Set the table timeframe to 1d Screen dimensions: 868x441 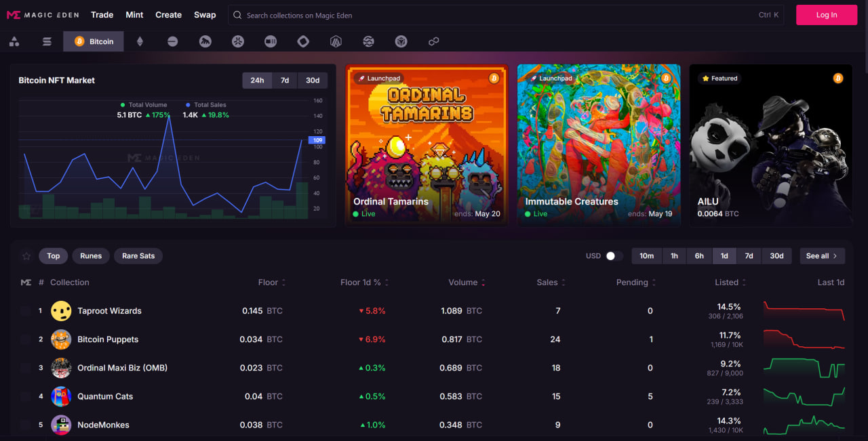(x=724, y=256)
